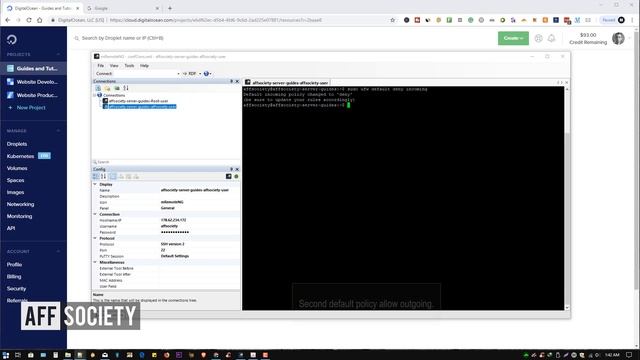Collapse the Miscellaneous property group
This screenshot has width=640, height=360.
(x=96, y=262)
